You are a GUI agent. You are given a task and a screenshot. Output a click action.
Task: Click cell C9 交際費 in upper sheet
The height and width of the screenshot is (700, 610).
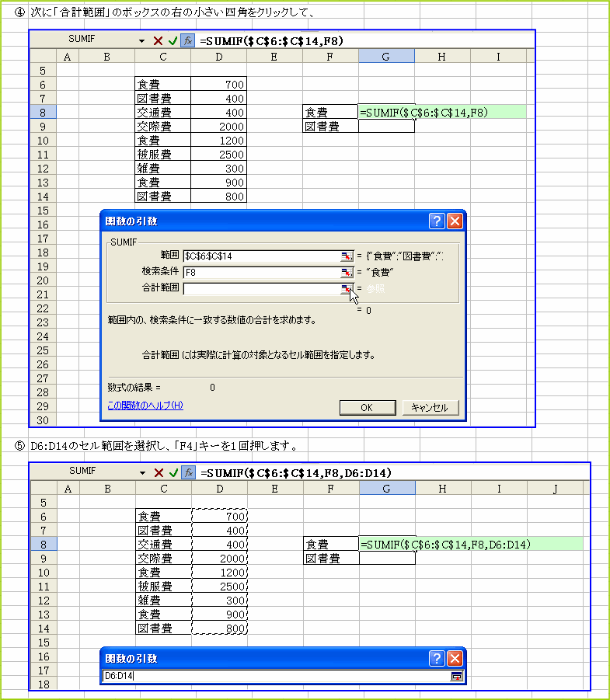162,127
